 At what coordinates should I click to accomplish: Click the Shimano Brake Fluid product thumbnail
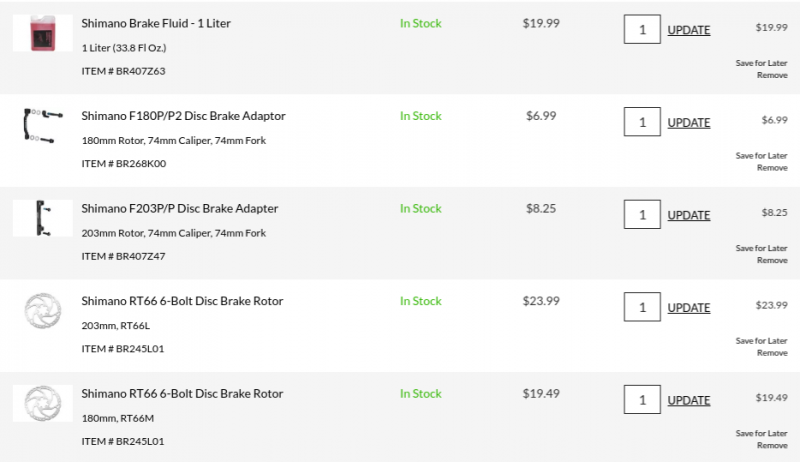click(x=42, y=32)
